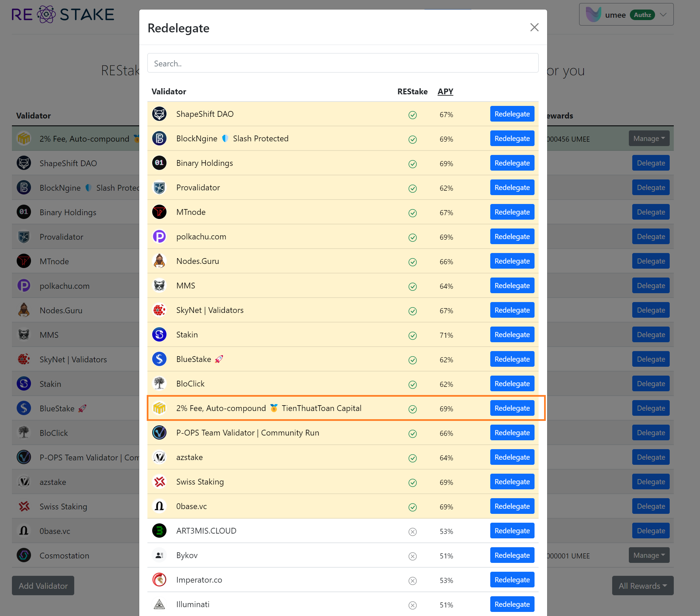Click the REStake checkmark for Stakin

pyautogui.click(x=412, y=335)
